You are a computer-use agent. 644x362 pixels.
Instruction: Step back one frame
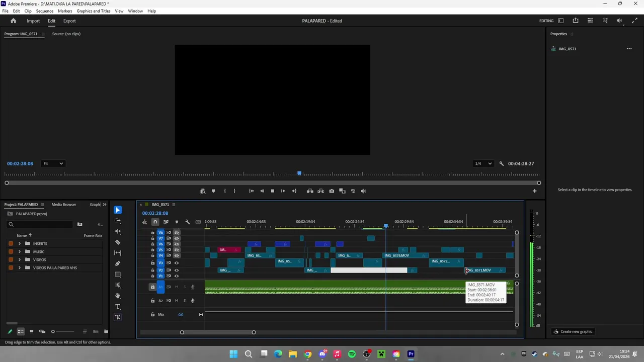[262, 191]
